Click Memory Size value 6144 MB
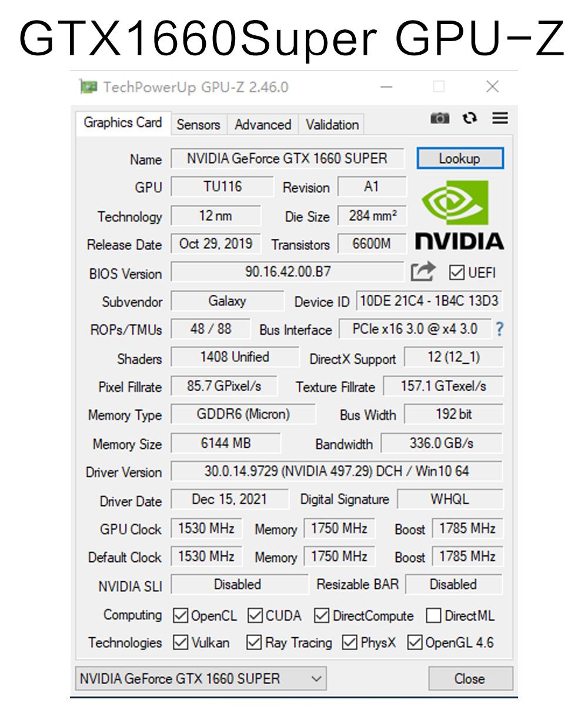This screenshot has width=588, height=706. click(x=225, y=442)
